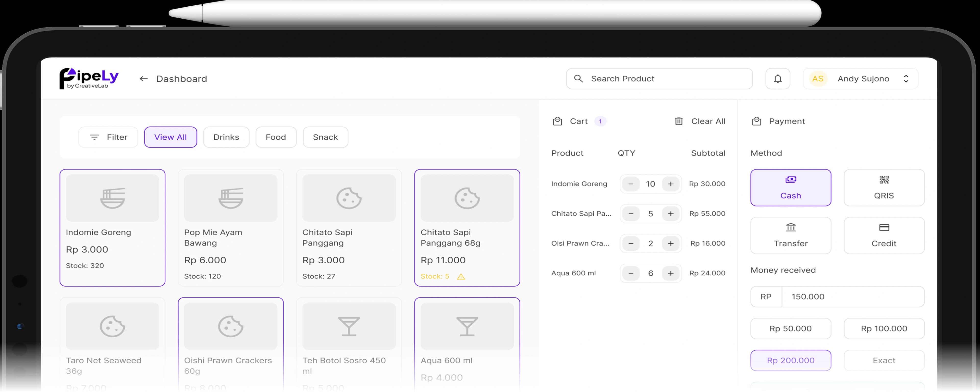Select Cash payment method

coord(791,188)
